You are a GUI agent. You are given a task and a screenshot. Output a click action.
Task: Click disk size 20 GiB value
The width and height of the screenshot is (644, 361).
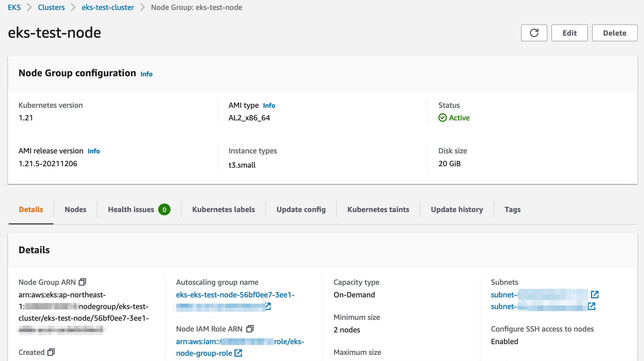tap(450, 164)
